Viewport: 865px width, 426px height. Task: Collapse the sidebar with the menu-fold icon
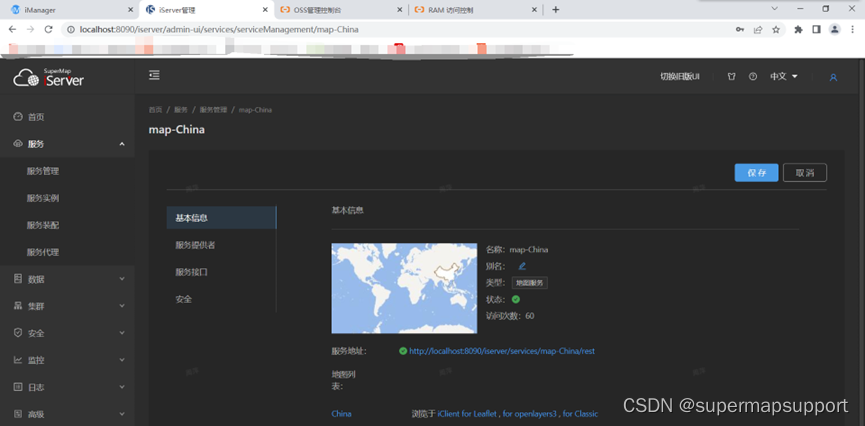154,75
